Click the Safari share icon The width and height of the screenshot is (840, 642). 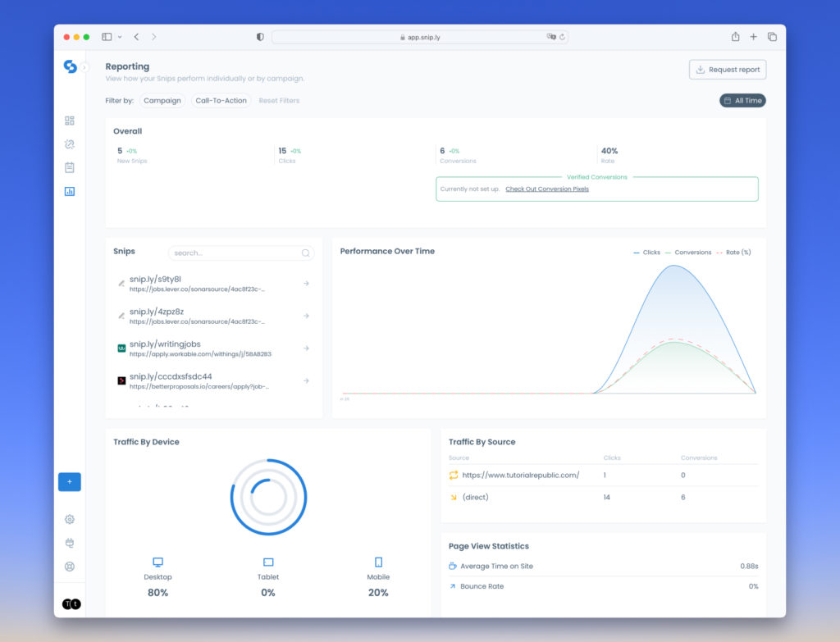pos(735,37)
